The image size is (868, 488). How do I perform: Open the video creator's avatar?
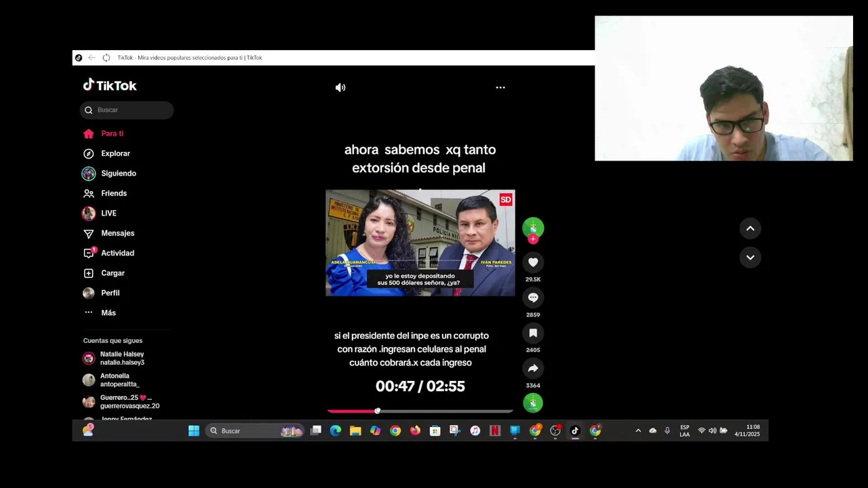point(533,227)
